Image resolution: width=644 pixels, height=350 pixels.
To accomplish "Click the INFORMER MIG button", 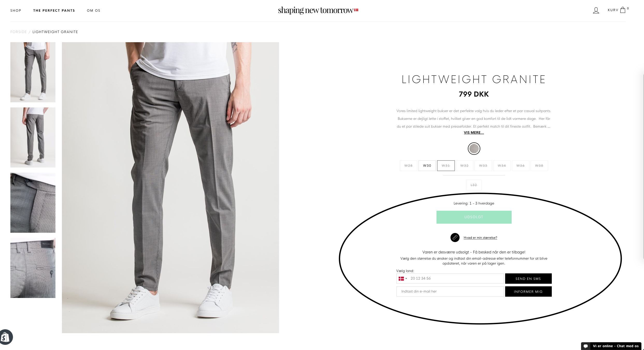I will click(528, 291).
